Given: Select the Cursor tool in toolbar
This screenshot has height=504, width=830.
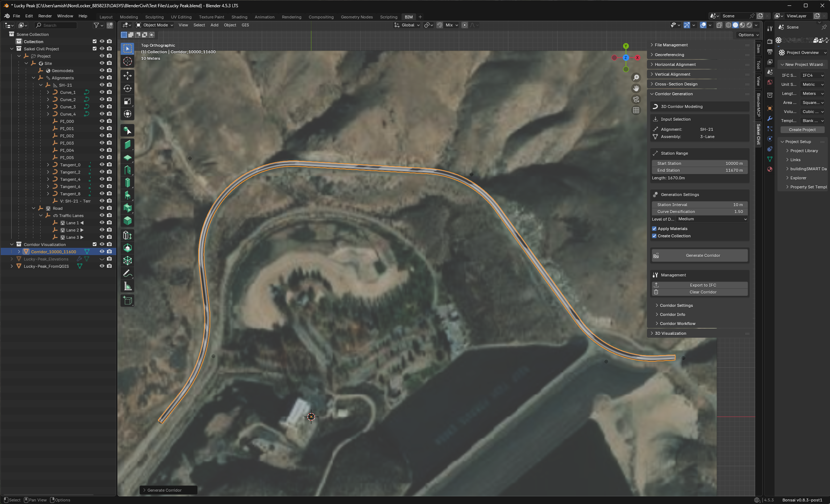Looking at the screenshot, I should [127, 61].
